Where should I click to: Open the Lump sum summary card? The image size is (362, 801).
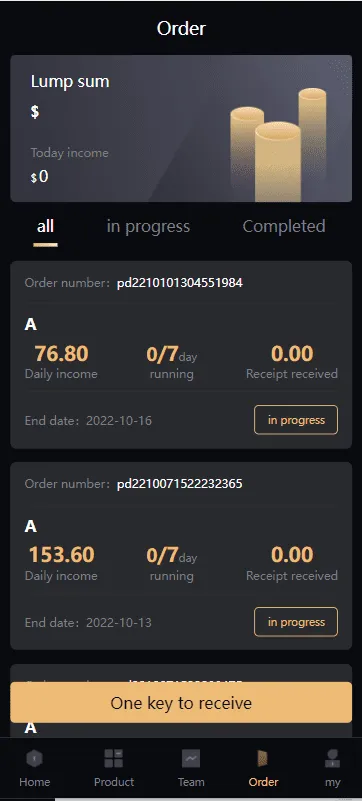click(x=181, y=128)
